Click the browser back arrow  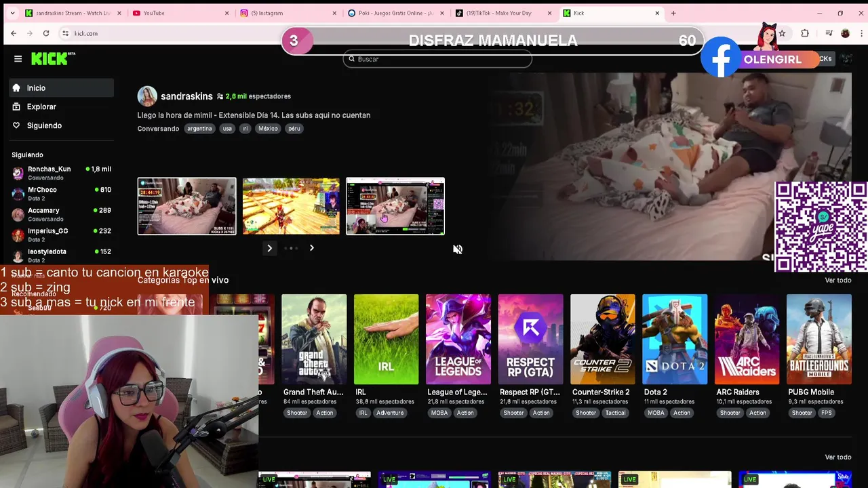(x=14, y=33)
